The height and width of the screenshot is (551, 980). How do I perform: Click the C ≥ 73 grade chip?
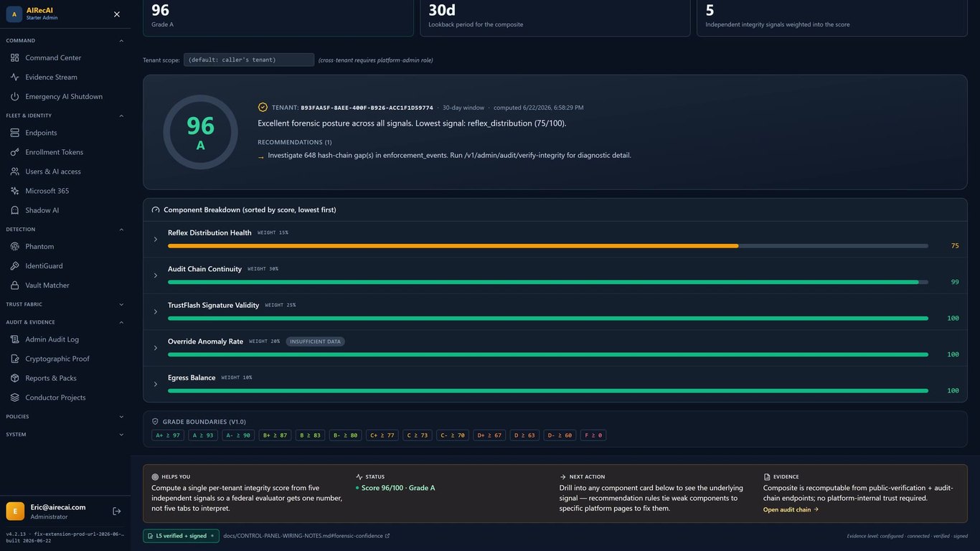tap(417, 435)
